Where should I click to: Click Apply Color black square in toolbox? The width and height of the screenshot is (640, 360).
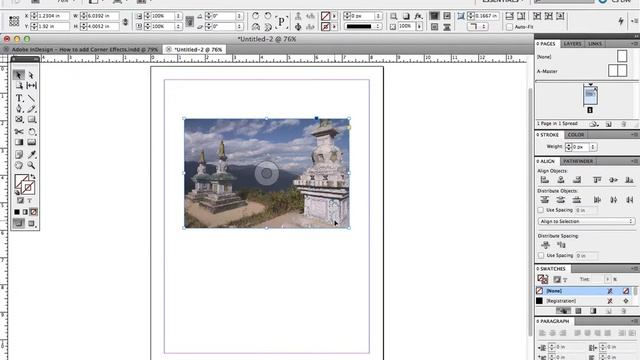(17, 212)
